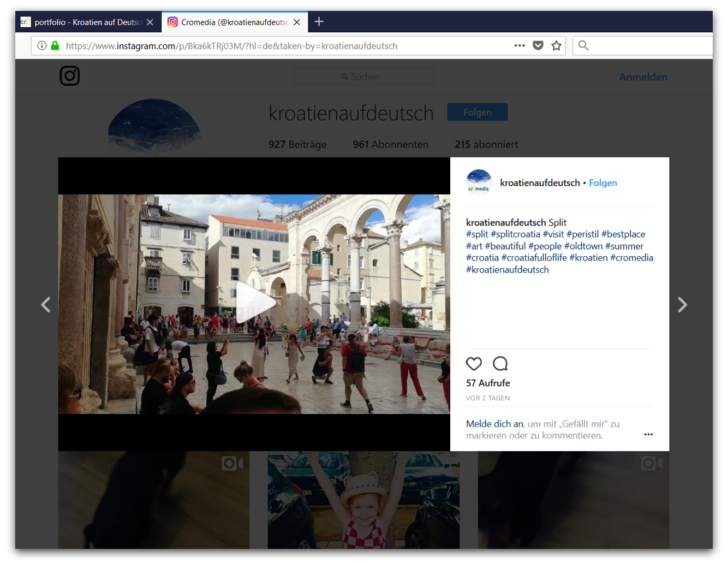
Task: Open the girl with hat photo thumbnail
Action: pyautogui.click(x=363, y=500)
